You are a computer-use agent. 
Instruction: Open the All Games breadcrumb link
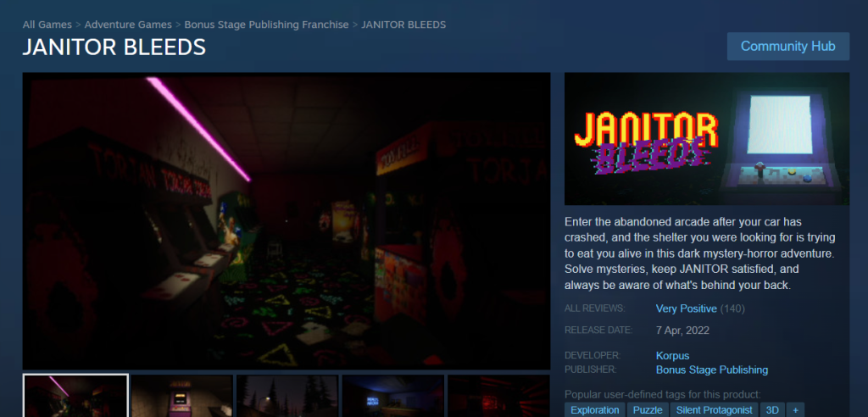[47, 25]
